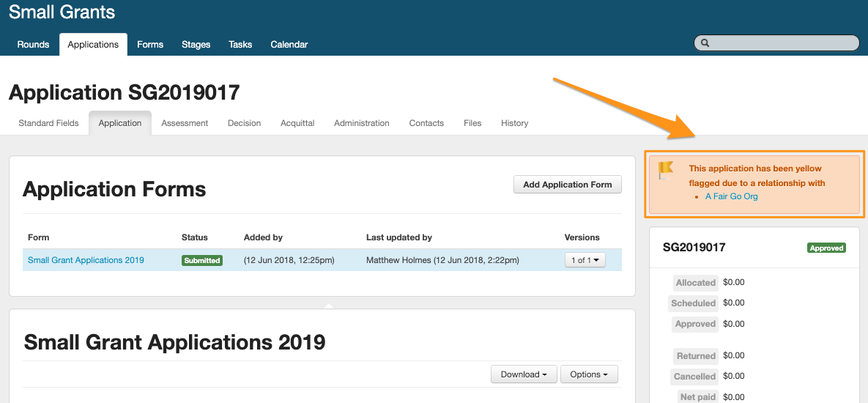This screenshot has height=403, width=868.
Task: Open the Download dropdown menu
Action: click(x=524, y=374)
